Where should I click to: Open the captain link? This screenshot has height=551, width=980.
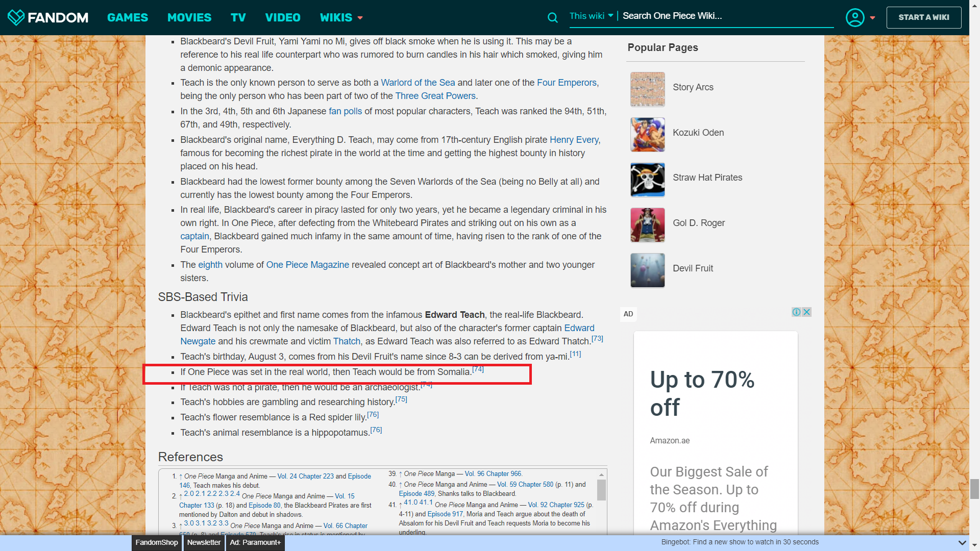click(x=194, y=236)
